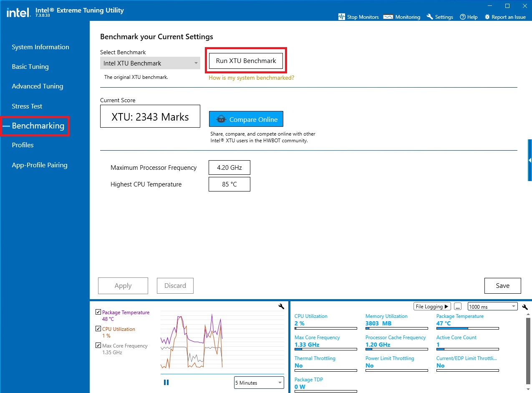Image resolution: width=532 pixels, height=393 pixels.
Task: Click Power Limit Throttling tile
Action: [397, 364]
